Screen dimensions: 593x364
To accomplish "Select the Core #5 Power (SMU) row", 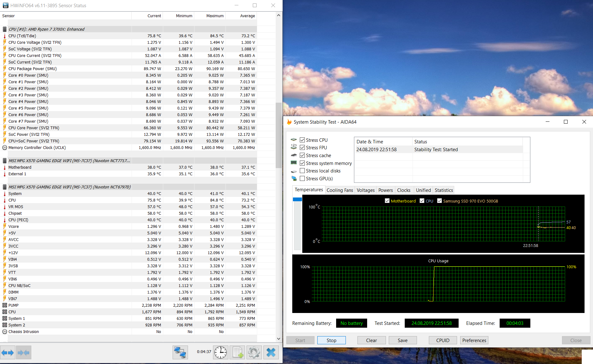I will (128, 108).
